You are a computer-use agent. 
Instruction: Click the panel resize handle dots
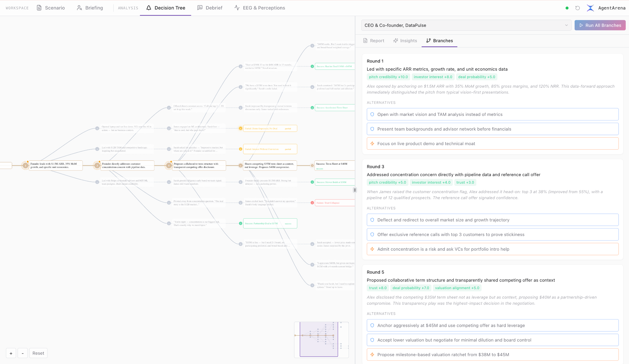tap(355, 190)
